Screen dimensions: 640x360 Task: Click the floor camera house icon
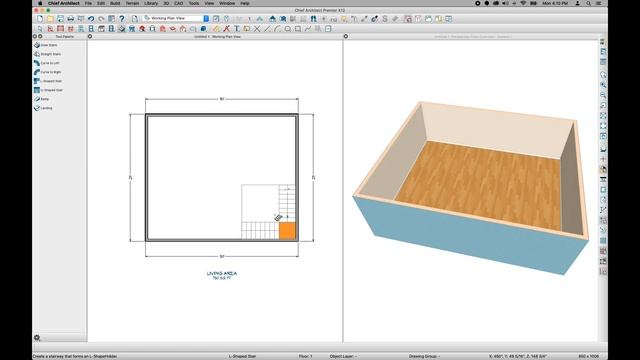(x=272, y=19)
